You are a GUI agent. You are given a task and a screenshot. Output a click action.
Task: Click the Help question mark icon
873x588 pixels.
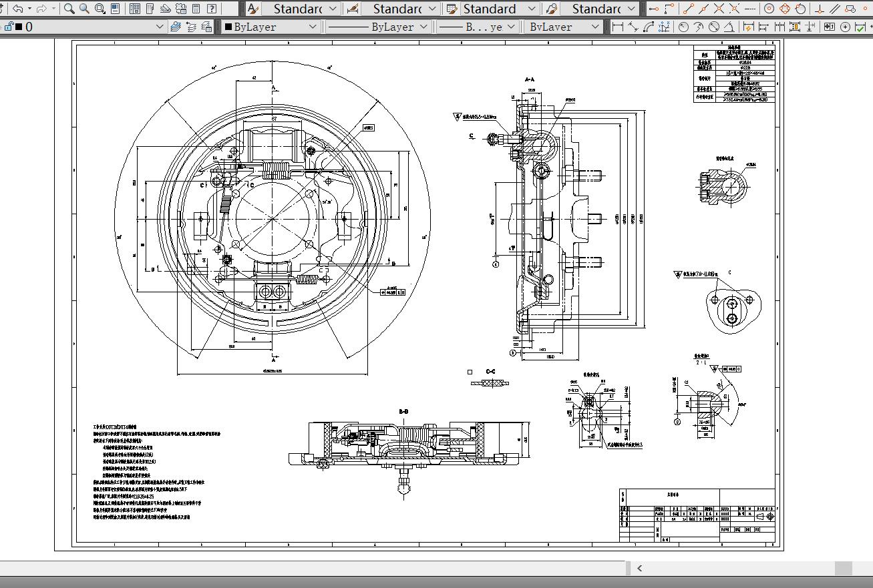(x=212, y=9)
